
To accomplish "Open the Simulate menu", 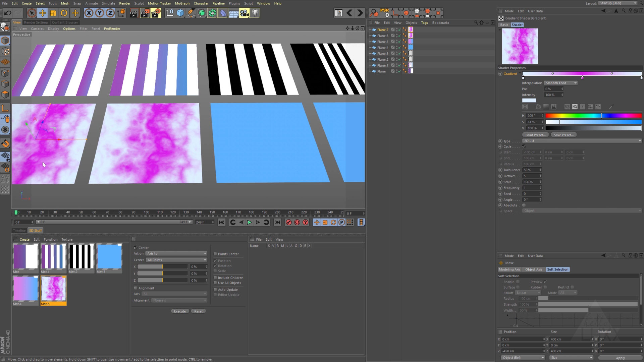I will tap(108, 3).
